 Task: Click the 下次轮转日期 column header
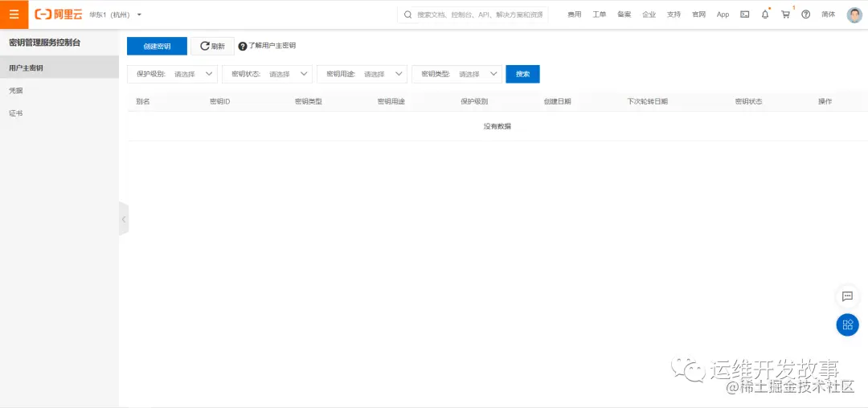click(647, 102)
